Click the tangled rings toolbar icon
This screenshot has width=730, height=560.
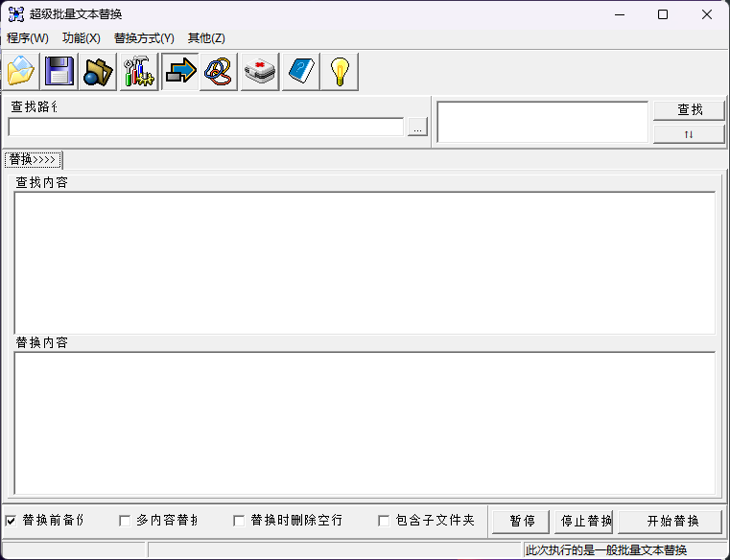[x=219, y=72]
